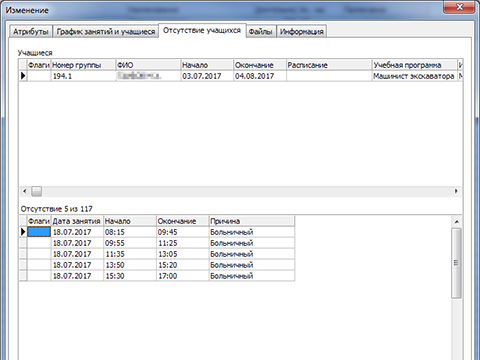Click the Расписание column header
480x360 pixels.
pos(329,65)
